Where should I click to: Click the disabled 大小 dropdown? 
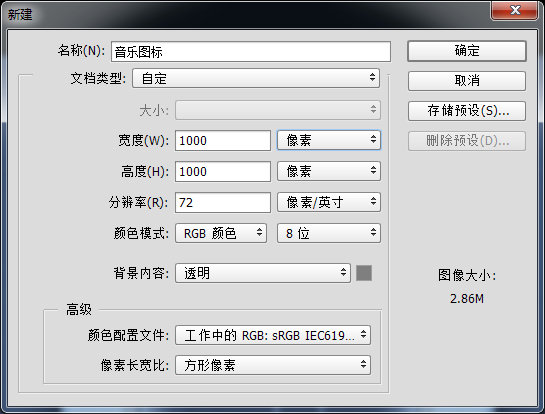278,110
